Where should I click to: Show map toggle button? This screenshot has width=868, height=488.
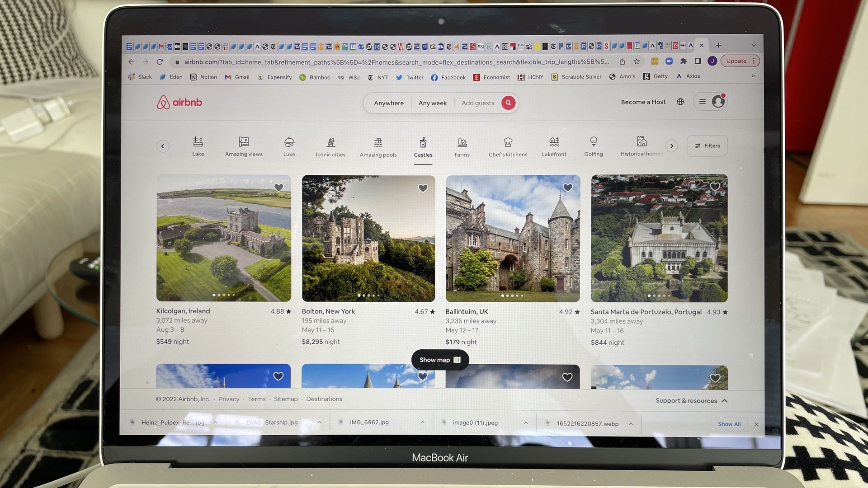tap(440, 360)
